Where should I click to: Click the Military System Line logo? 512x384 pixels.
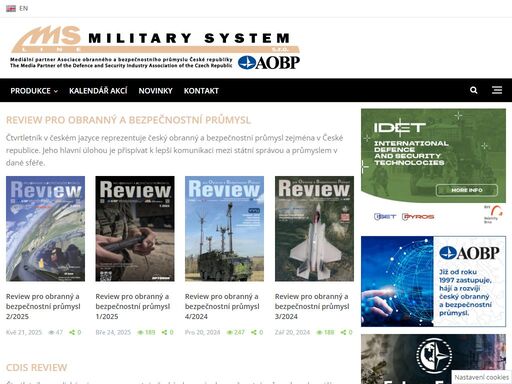pos(155,39)
